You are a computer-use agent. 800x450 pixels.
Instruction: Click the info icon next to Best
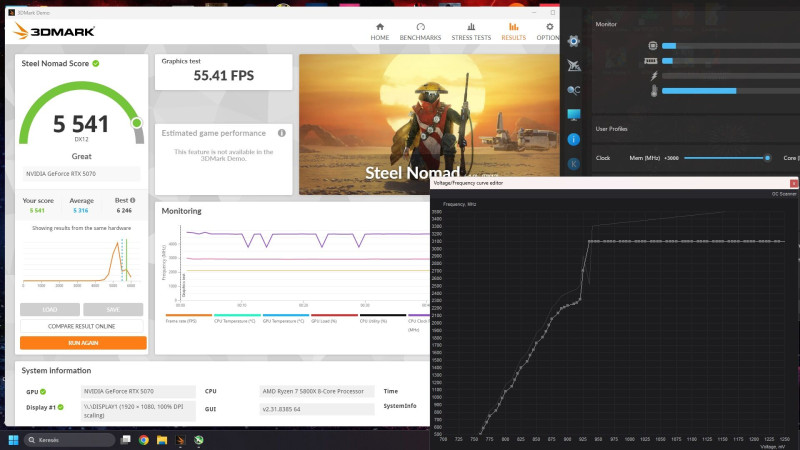[x=133, y=201]
